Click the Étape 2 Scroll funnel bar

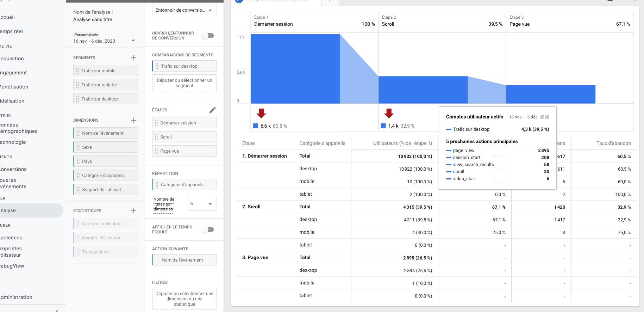(423, 90)
